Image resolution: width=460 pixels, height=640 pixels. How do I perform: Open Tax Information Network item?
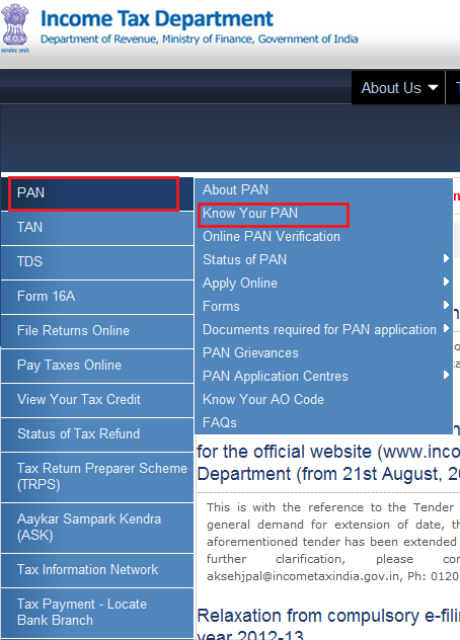[97, 570]
